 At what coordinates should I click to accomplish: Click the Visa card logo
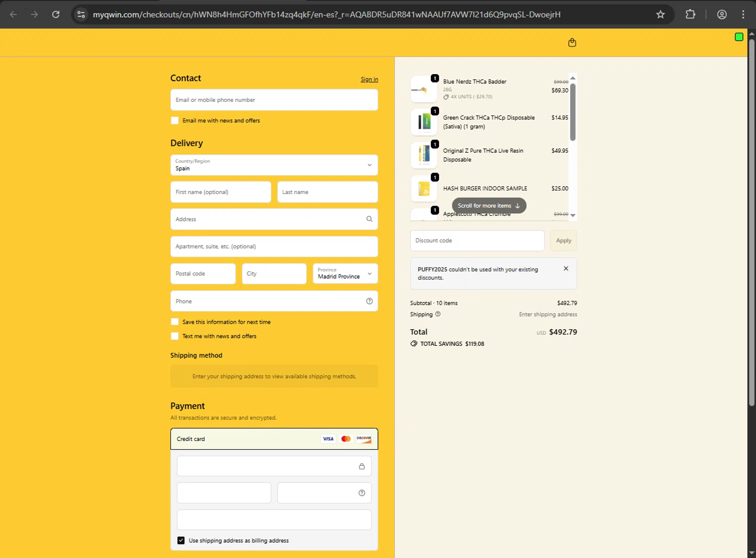[x=328, y=439]
